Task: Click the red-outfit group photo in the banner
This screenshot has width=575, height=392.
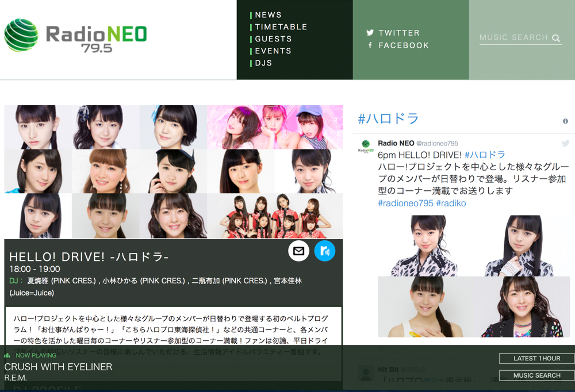Action: 275,216
